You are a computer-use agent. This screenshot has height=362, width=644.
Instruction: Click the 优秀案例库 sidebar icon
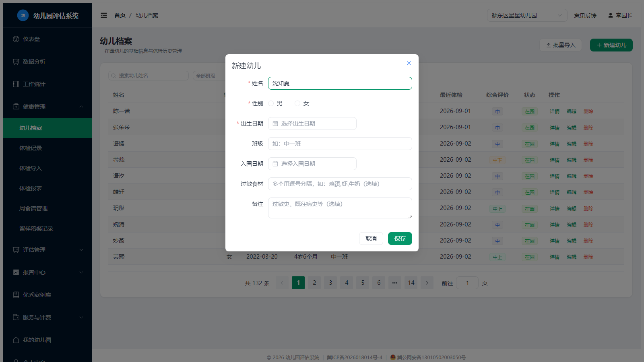16,295
